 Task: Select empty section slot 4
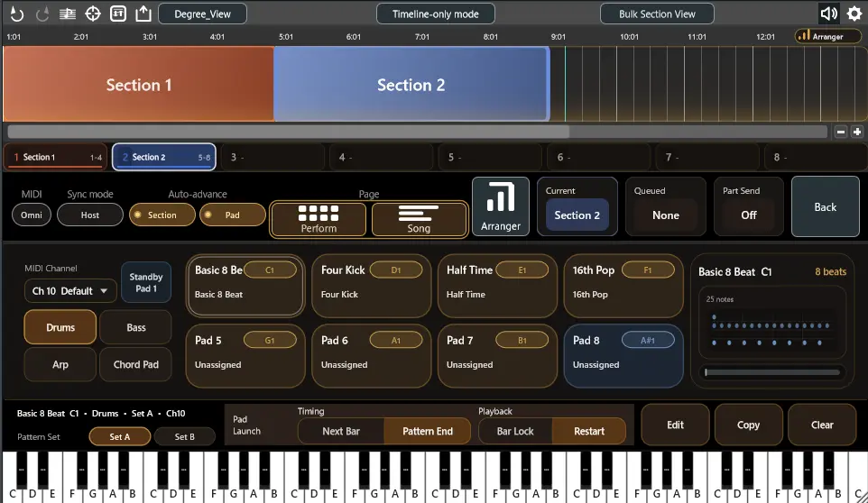pos(381,157)
